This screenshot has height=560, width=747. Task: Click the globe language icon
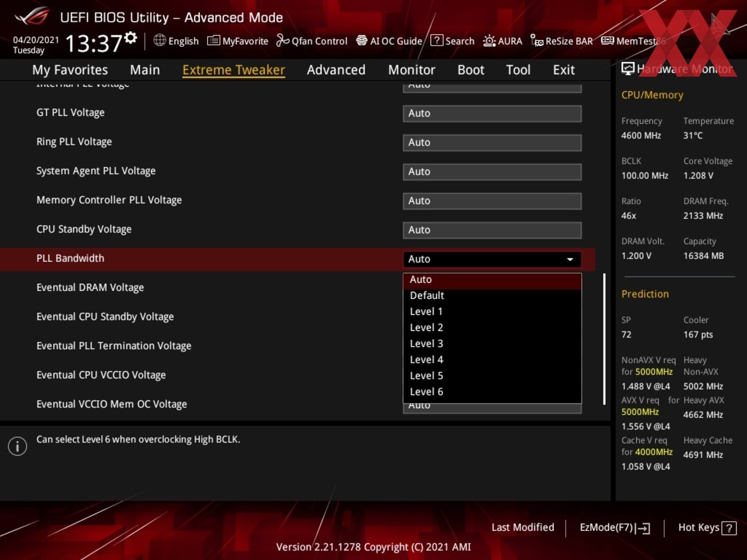click(159, 40)
